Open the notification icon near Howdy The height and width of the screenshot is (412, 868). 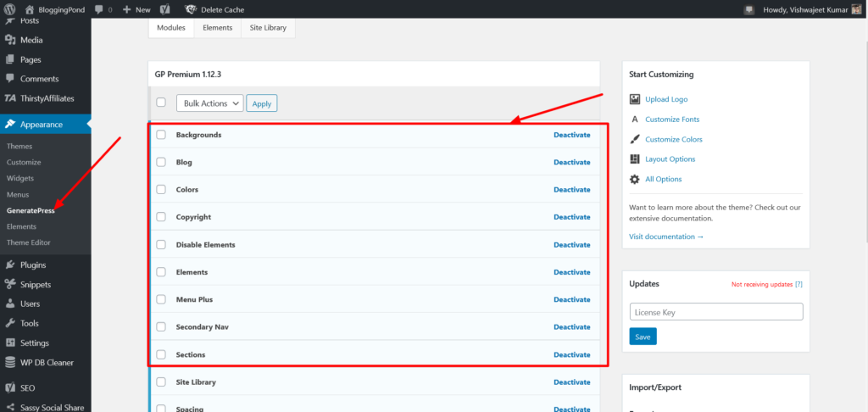coord(749,9)
